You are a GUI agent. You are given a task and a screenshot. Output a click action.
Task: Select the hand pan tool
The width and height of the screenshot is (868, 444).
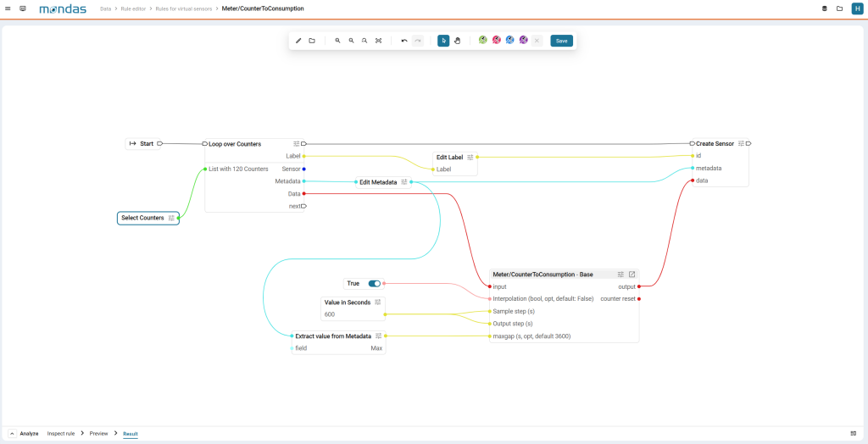tap(457, 41)
